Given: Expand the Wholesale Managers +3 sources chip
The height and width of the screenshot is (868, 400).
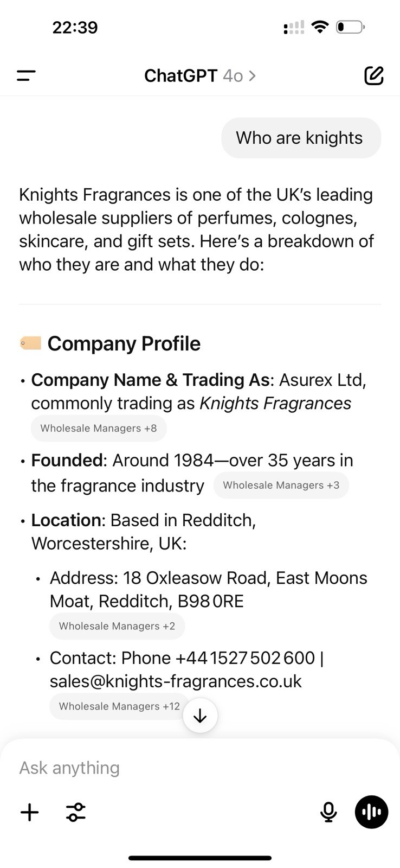Looking at the screenshot, I should [281, 485].
